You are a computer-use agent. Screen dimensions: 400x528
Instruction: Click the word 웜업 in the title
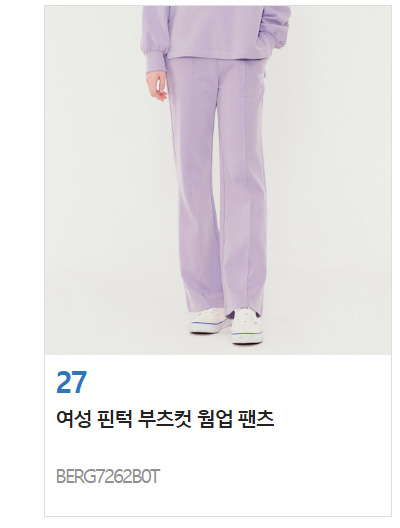[215, 419]
